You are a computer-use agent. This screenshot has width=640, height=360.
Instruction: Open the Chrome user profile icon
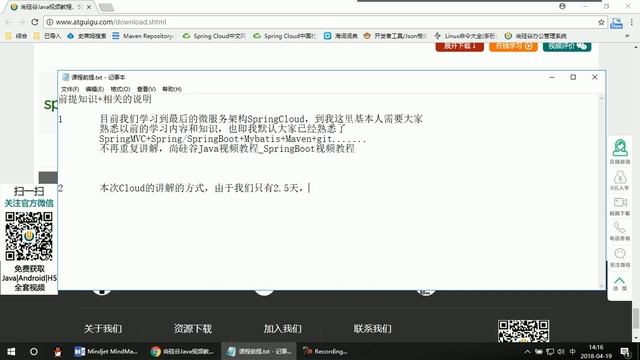562,6
